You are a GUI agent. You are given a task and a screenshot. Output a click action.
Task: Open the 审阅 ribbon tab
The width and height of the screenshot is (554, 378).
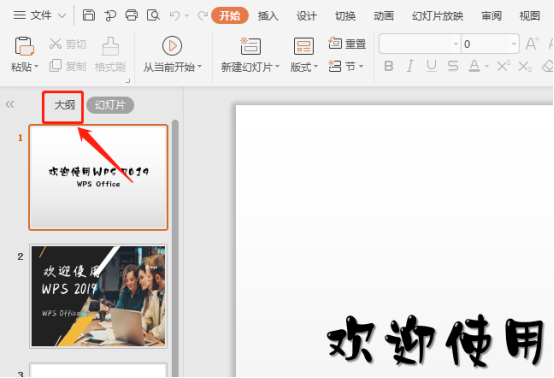click(x=491, y=16)
